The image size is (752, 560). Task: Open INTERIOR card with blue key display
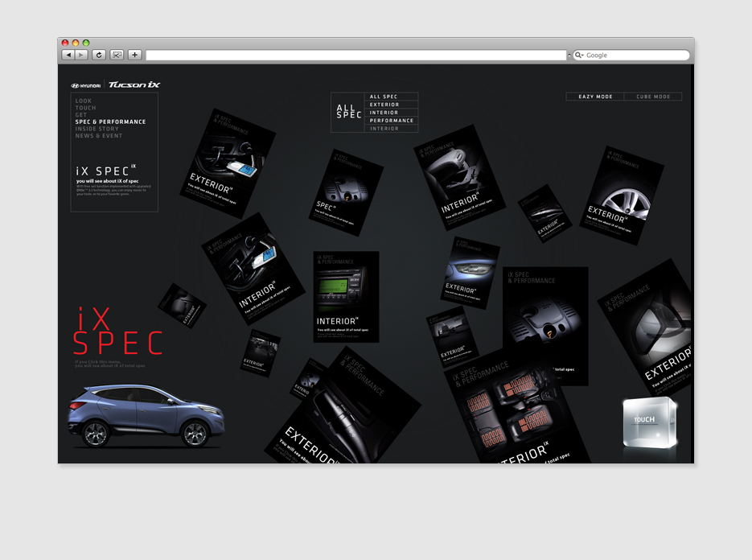253,269
